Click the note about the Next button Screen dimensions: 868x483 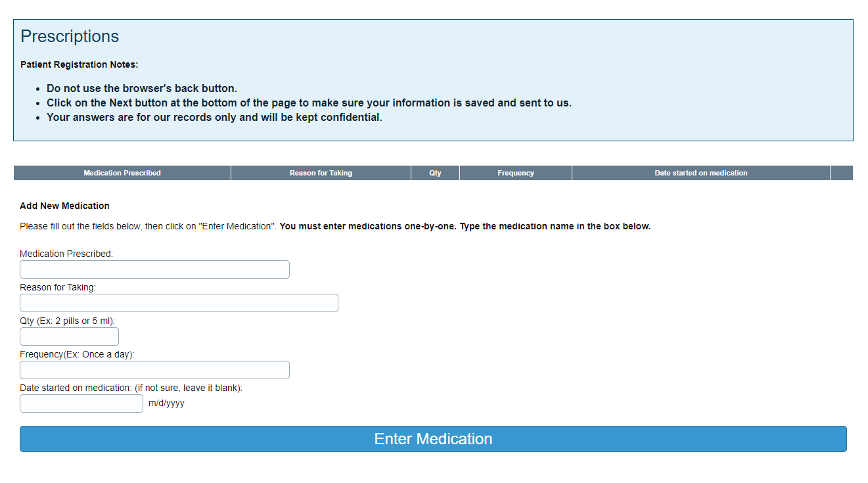point(309,103)
